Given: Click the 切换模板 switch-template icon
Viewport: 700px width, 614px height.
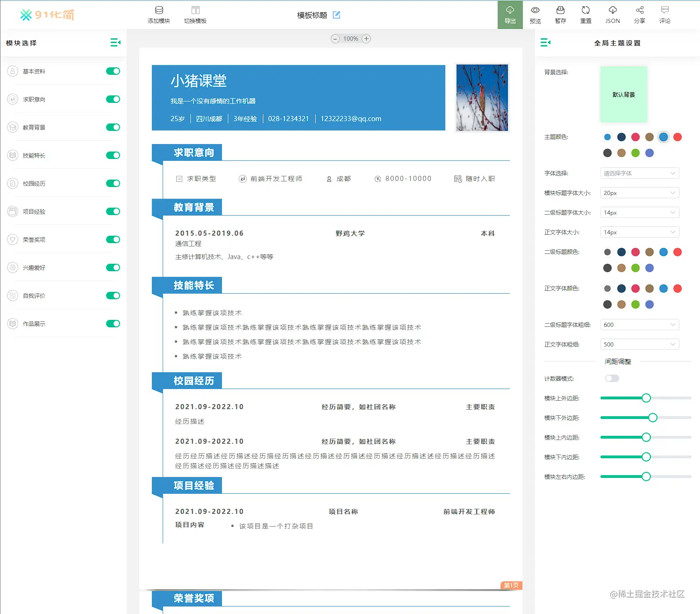Looking at the screenshot, I should [x=195, y=14].
